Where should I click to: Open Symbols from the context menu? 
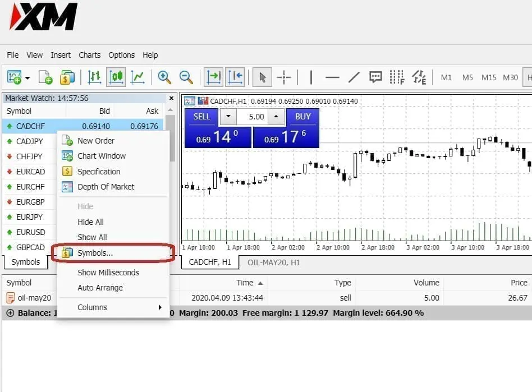pyautogui.click(x=97, y=253)
